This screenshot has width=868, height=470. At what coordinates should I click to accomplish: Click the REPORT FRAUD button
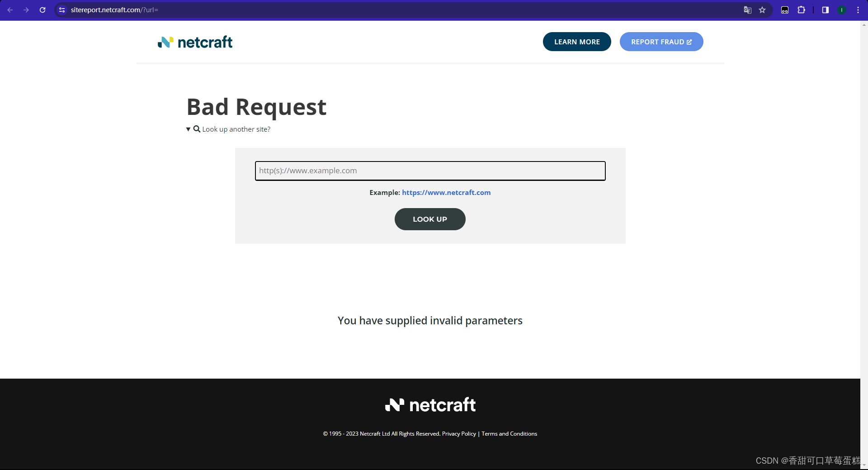pos(661,42)
